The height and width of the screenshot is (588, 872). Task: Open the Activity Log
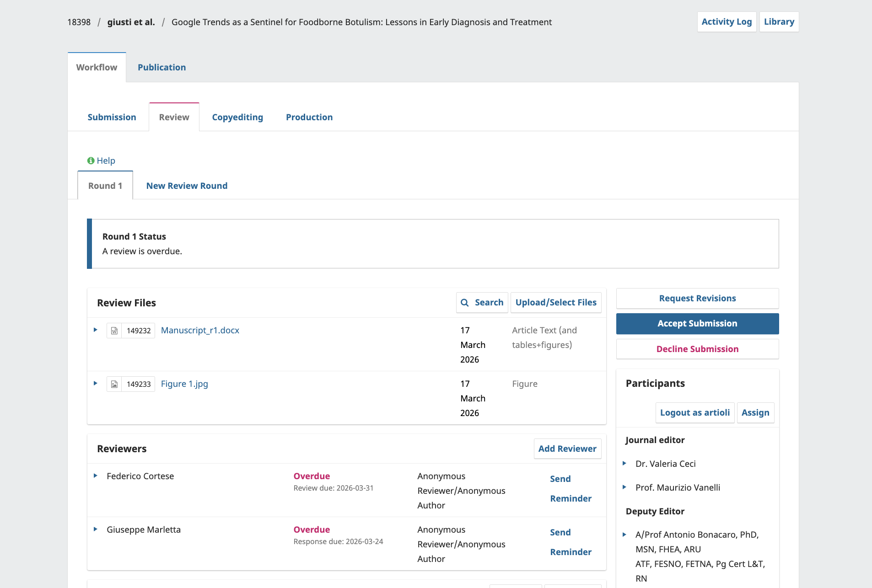(x=727, y=22)
